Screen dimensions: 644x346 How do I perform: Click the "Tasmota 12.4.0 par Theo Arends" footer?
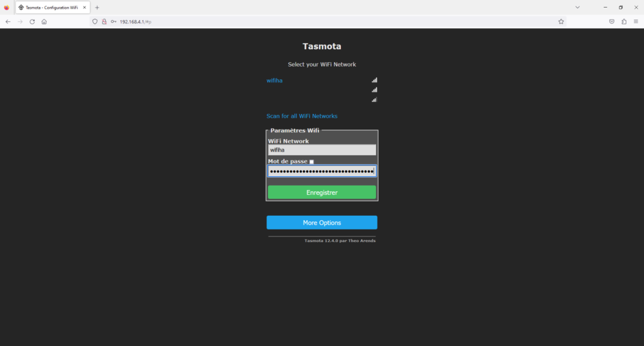click(340, 241)
